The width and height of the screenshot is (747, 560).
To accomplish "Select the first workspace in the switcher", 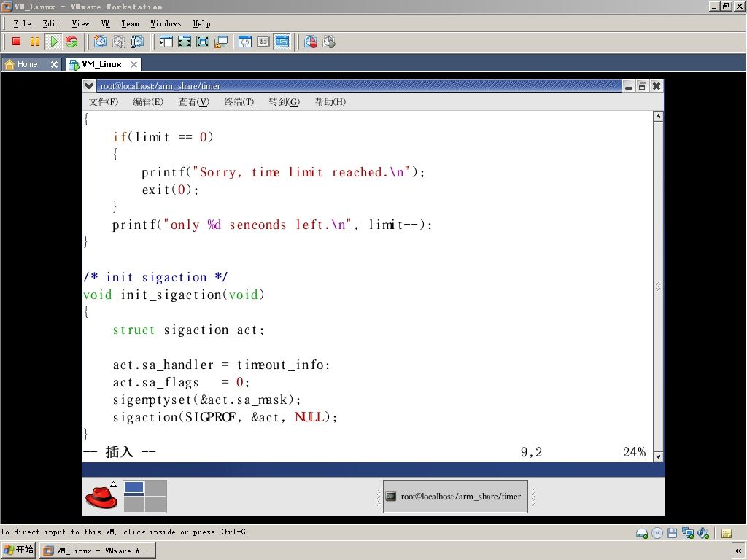I will pyautogui.click(x=134, y=488).
